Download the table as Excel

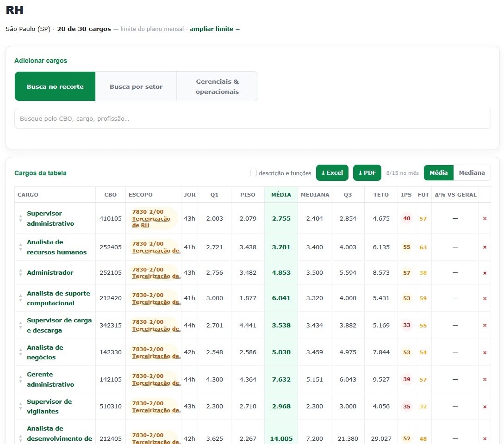pos(332,173)
